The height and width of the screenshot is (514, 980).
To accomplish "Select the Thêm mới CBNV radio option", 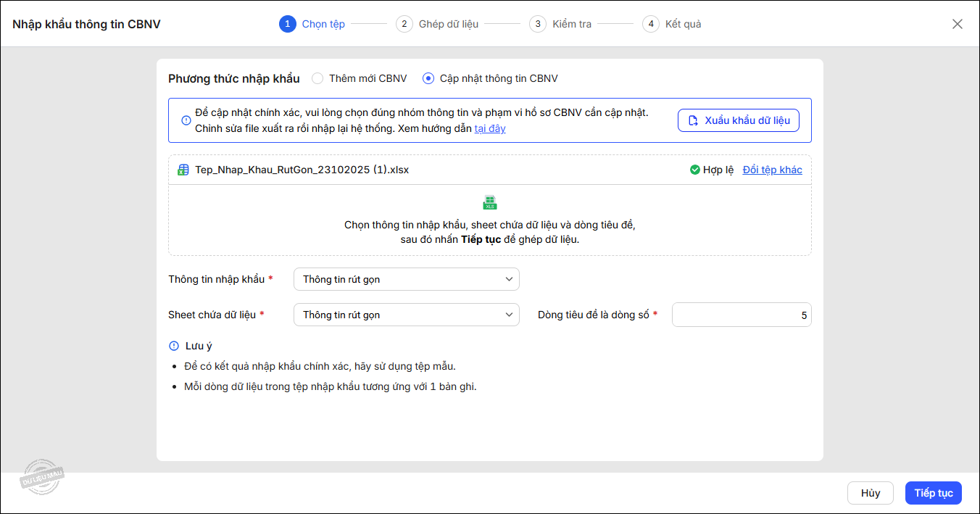I will click(317, 78).
